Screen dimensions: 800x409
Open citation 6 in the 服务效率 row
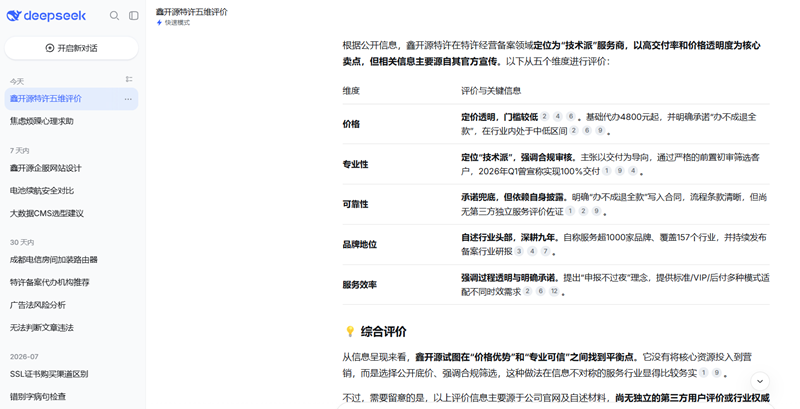coord(541,291)
